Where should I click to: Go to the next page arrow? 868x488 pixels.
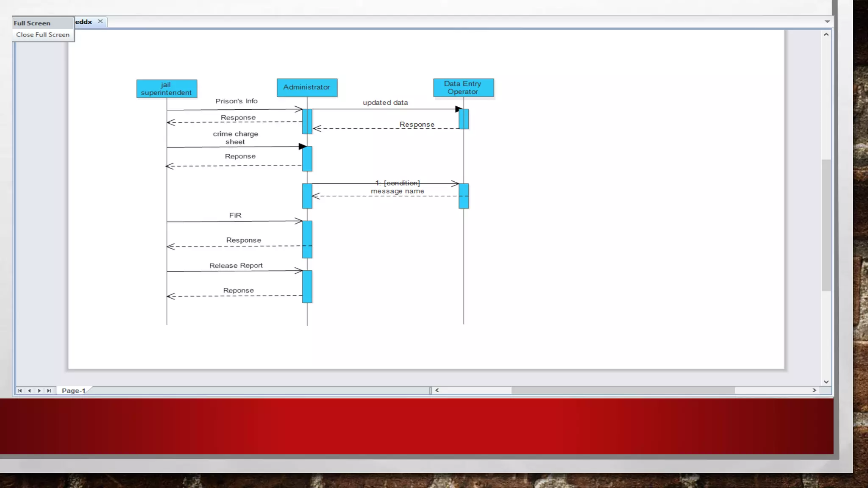39,391
